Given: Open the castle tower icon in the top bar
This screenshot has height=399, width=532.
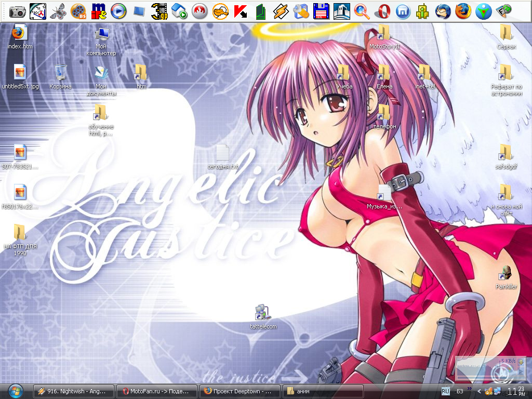Looking at the screenshot, I should (342, 12).
